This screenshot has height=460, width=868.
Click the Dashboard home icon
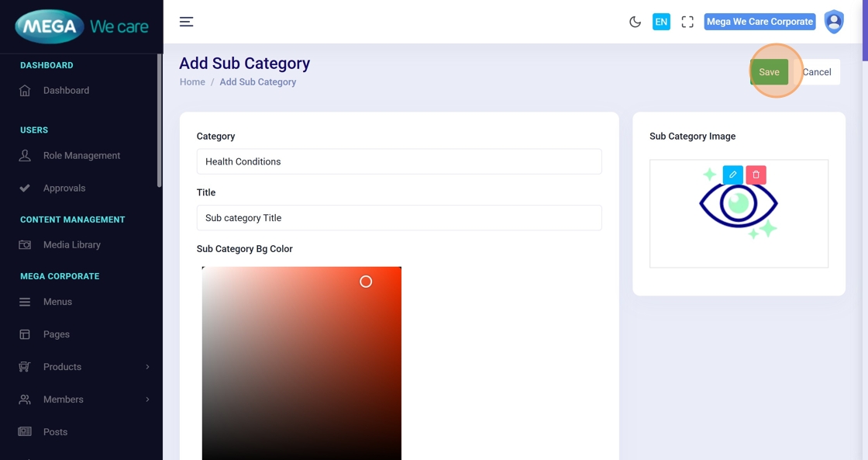[25, 91]
